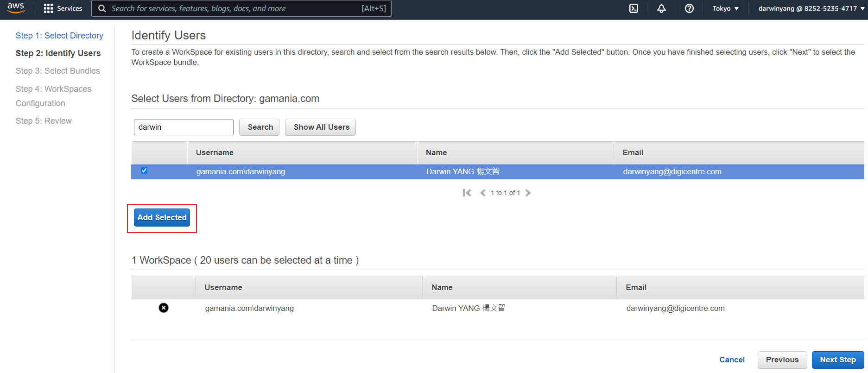Open the Services grid menu
Image resolution: width=868 pixels, height=373 pixels.
[x=63, y=8]
